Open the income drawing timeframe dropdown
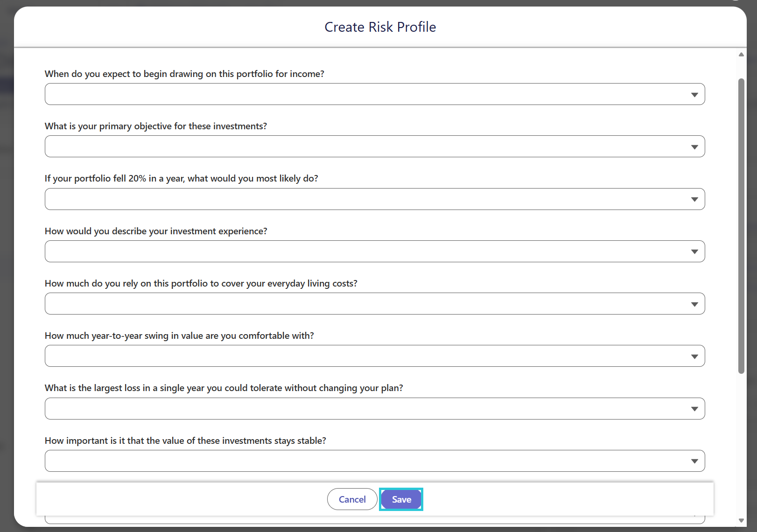 375,94
